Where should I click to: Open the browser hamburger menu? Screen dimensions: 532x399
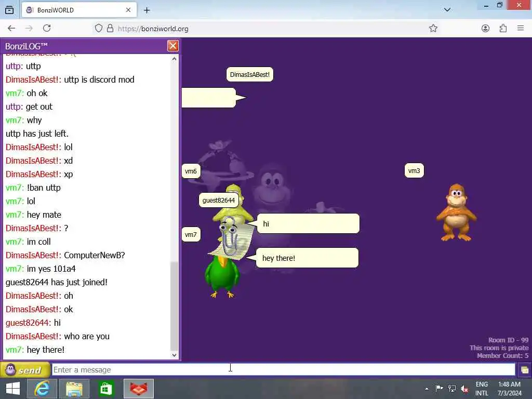point(521,29)
